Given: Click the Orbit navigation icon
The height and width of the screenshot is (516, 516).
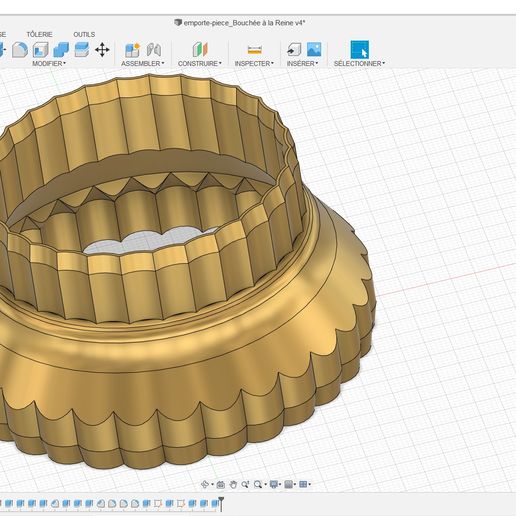Looking at the screenshot, I should [x=205, y=484].
